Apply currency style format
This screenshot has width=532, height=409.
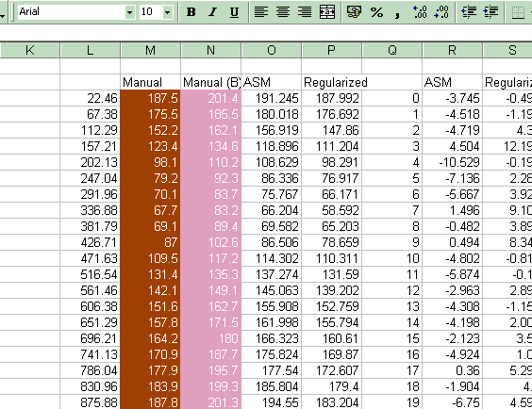(354, 12)
